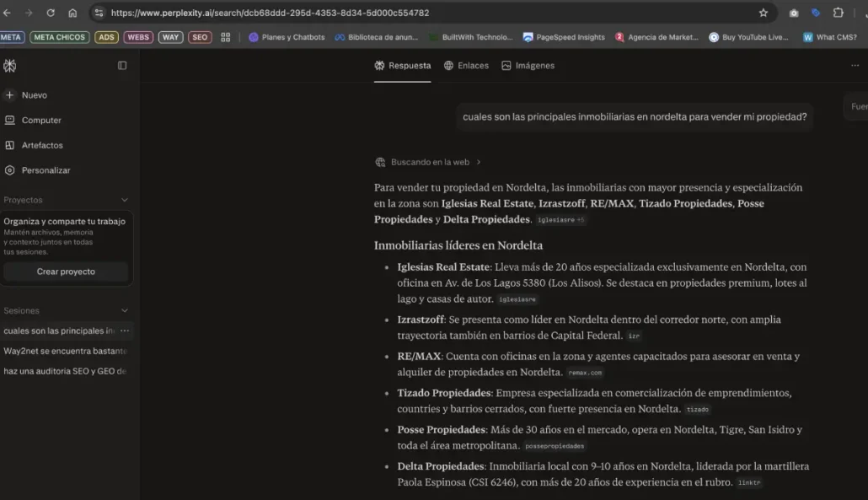The image size is (868, 500).
Task: Go to browser home page
Action: [x=72, y=13]
